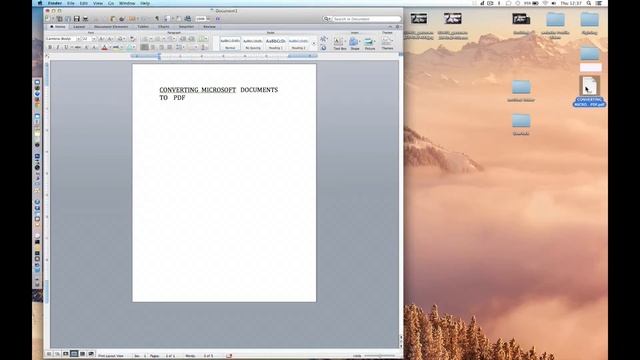
Task: Open the Review ribbon tab
Action: point(209,27)
